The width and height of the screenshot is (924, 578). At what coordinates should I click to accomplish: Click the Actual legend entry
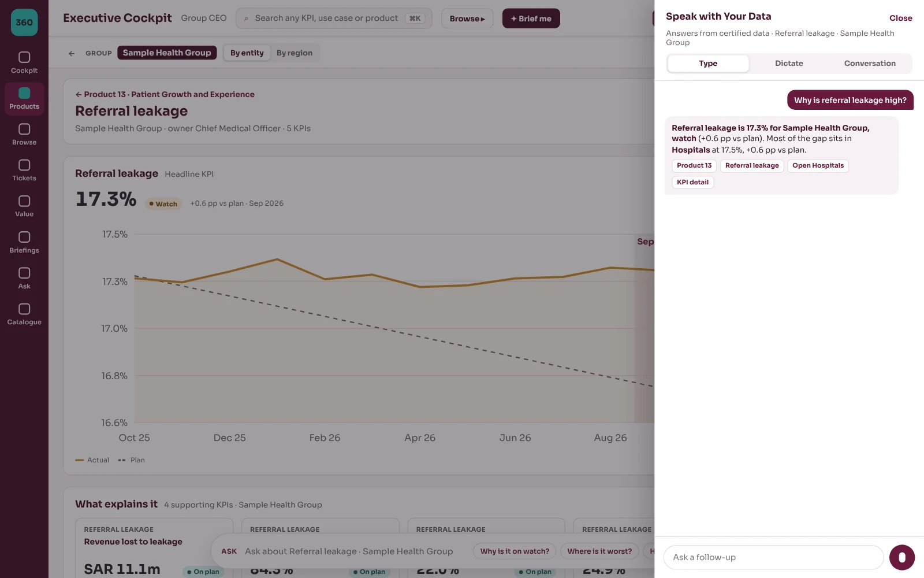click(x=92, y=461)
